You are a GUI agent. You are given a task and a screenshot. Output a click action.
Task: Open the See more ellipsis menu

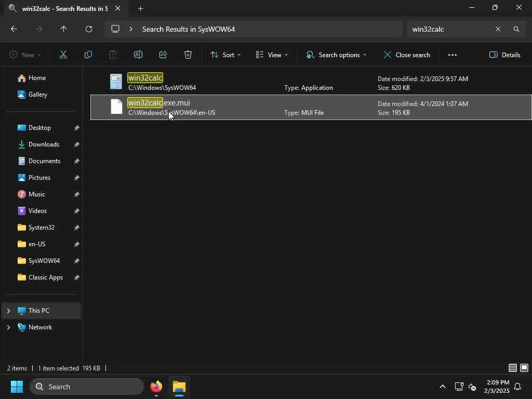(x=453, y=55)
